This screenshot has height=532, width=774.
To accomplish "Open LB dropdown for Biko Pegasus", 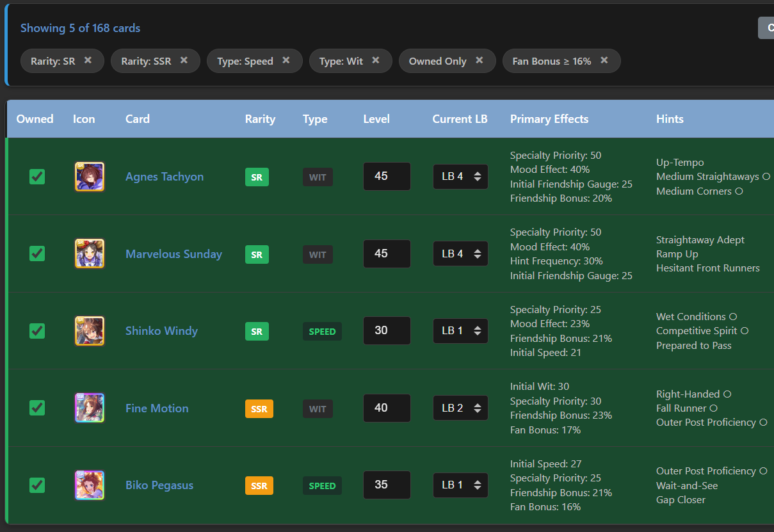I will (x=460, y=485).
